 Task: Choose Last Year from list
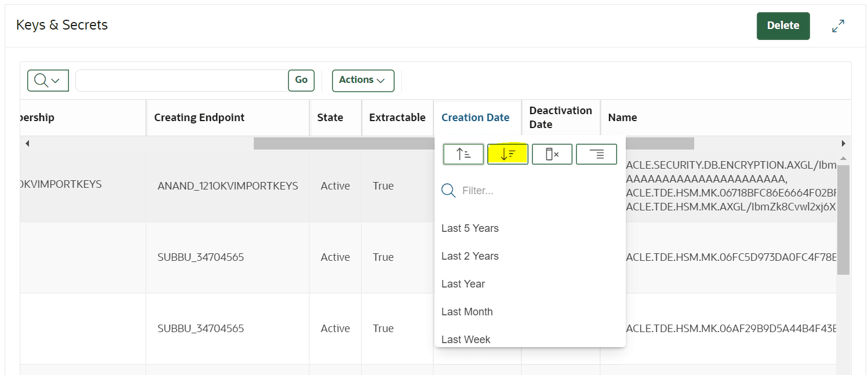point(463,284)
